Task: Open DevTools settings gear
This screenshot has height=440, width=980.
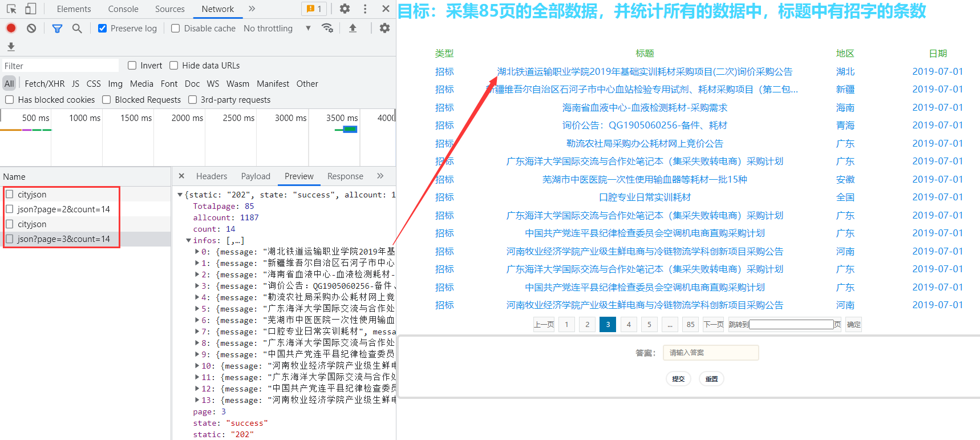Action: coord(345,9)
